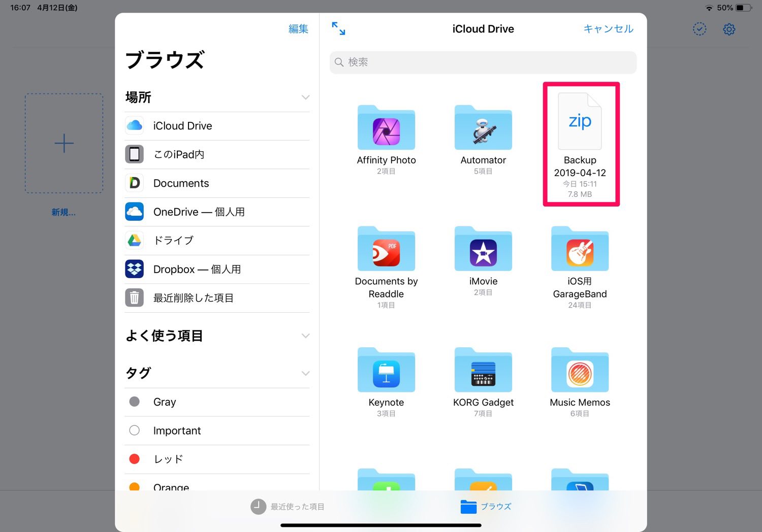Select Dropbox — 個人用 location

tap(217, 269)
